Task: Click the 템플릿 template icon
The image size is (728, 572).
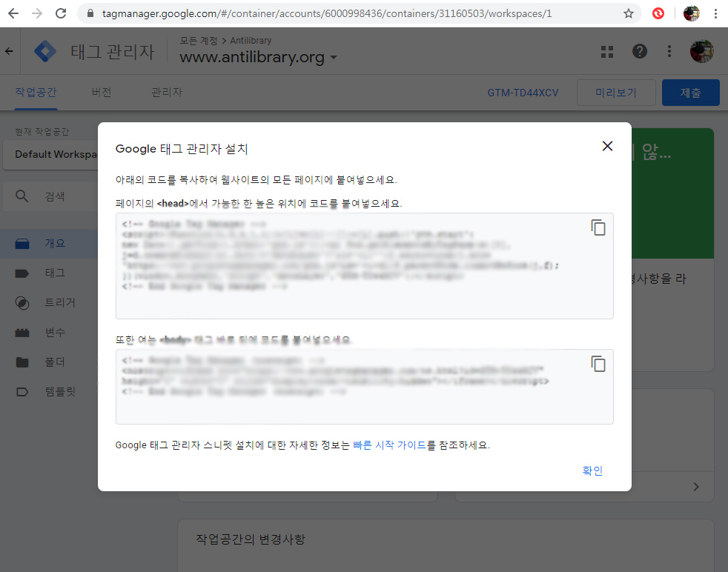Action: tap(21, 392)
